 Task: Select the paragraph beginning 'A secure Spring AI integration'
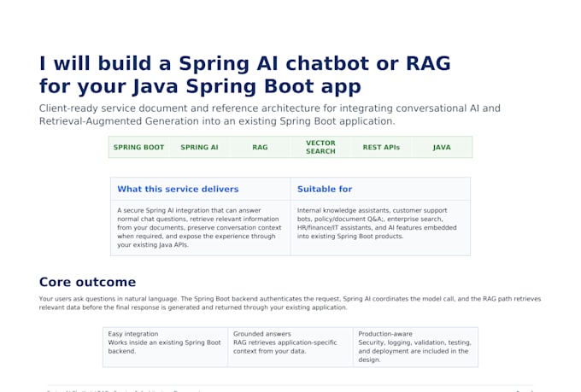point(199,227)
